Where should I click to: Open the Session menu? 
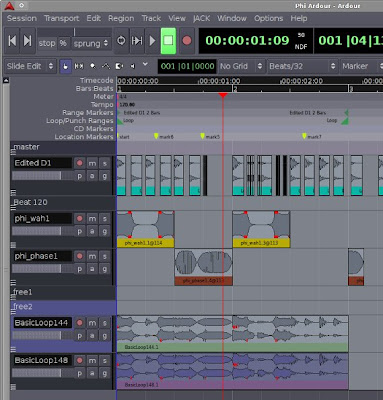pos(22,18)
